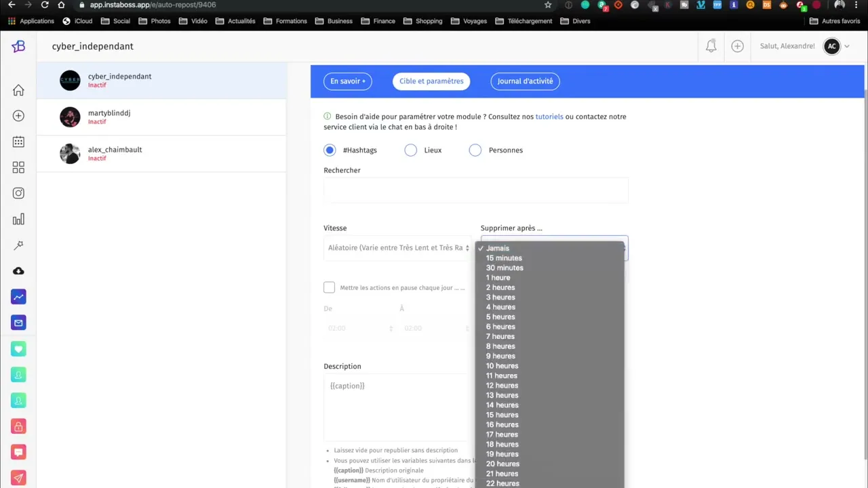Open the notifications bell icon
Image resolution: width=868 pixels, height=488 pixels.
click(711, 46)
